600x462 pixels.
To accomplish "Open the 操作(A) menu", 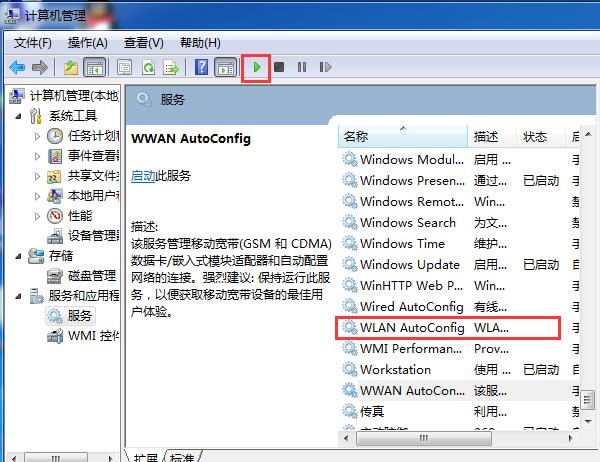I will [87, 43].
